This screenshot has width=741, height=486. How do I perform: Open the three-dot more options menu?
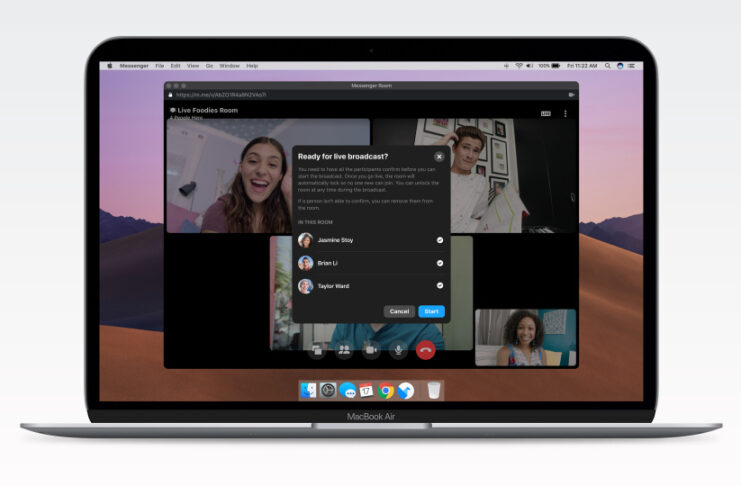[565, 113]
